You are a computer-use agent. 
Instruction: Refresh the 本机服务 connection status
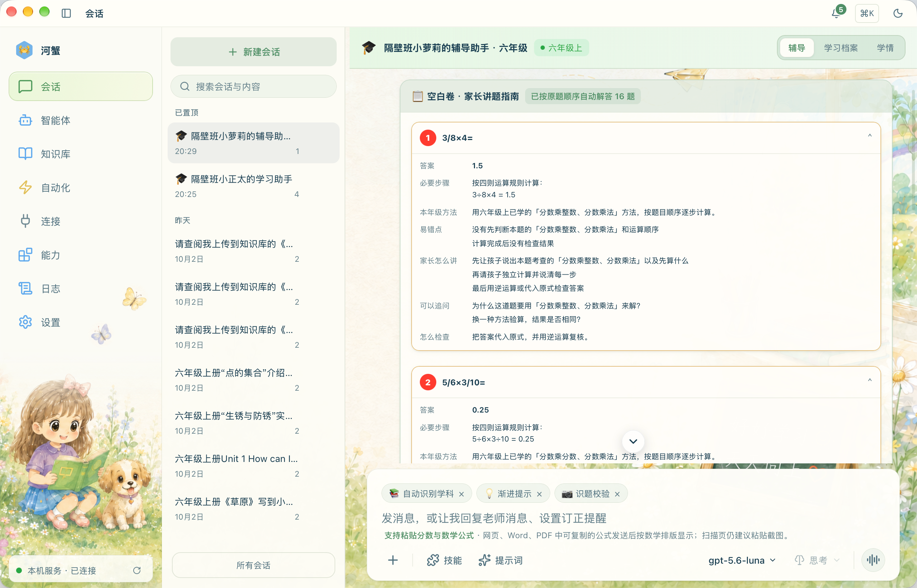[137, 570]
